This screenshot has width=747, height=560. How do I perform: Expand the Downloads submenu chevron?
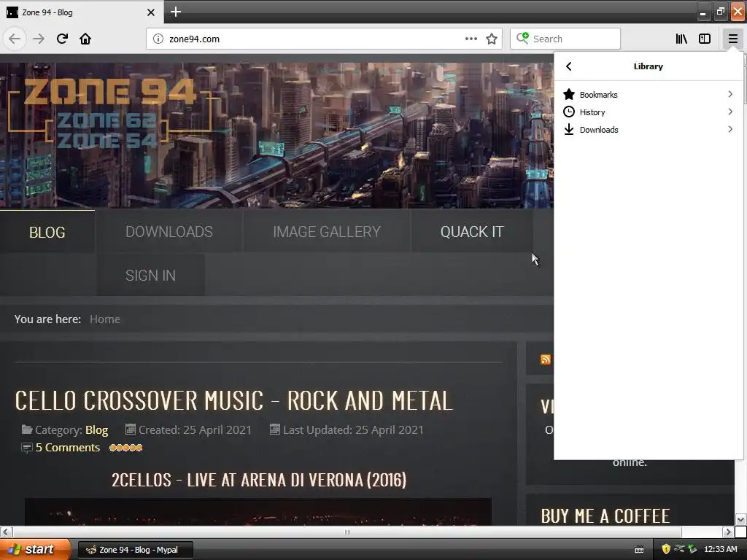(730, 130)
